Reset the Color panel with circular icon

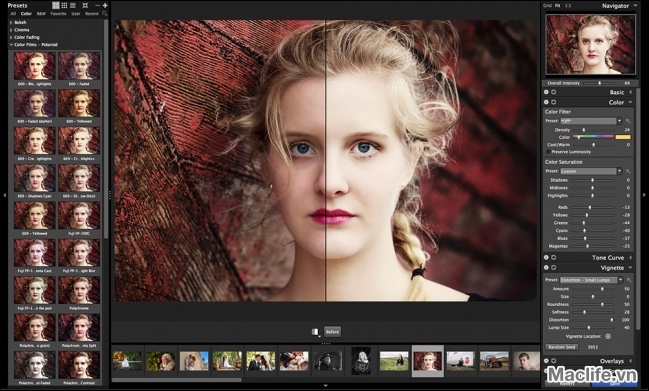tap(553, 102)
